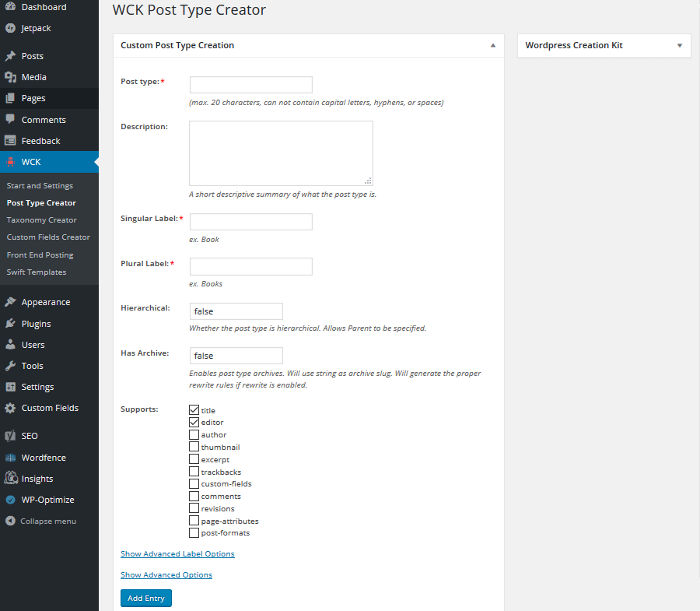Screen dimensions: 700x611
Task: Enable the trackbacks support checkbox
Action: click(x=194, y=471)
